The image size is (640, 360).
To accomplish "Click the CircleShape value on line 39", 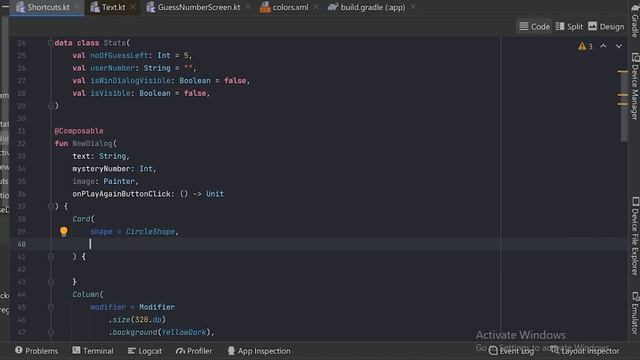I will pyautogui.click(x=150, y=231).
